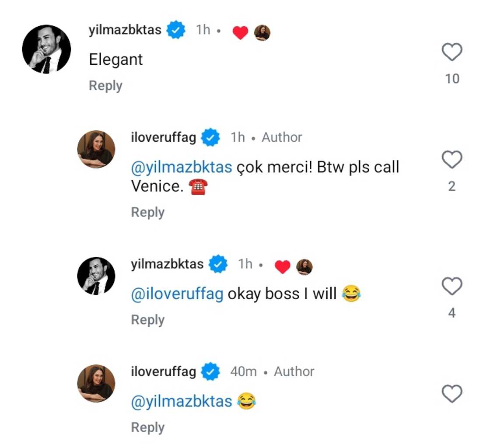Like the 'Elegant' comment
This screenshot has height=448, width=490.
451,51
